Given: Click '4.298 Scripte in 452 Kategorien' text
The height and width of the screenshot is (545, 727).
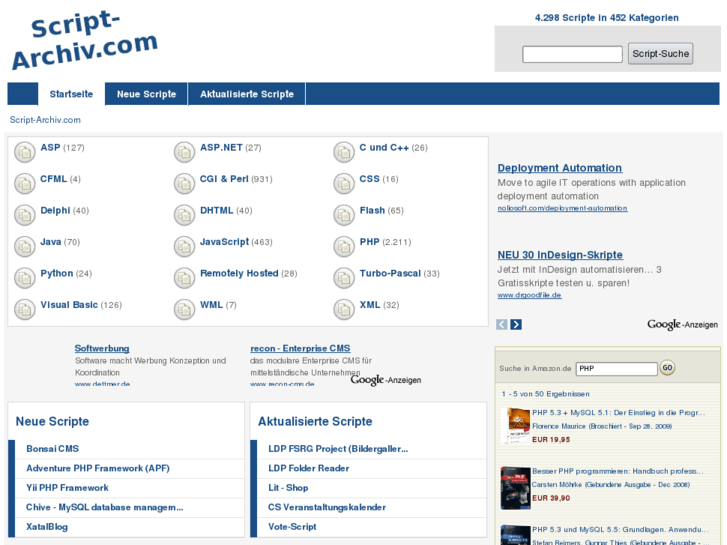Looking at the screenshot, I should coord(606,18).
